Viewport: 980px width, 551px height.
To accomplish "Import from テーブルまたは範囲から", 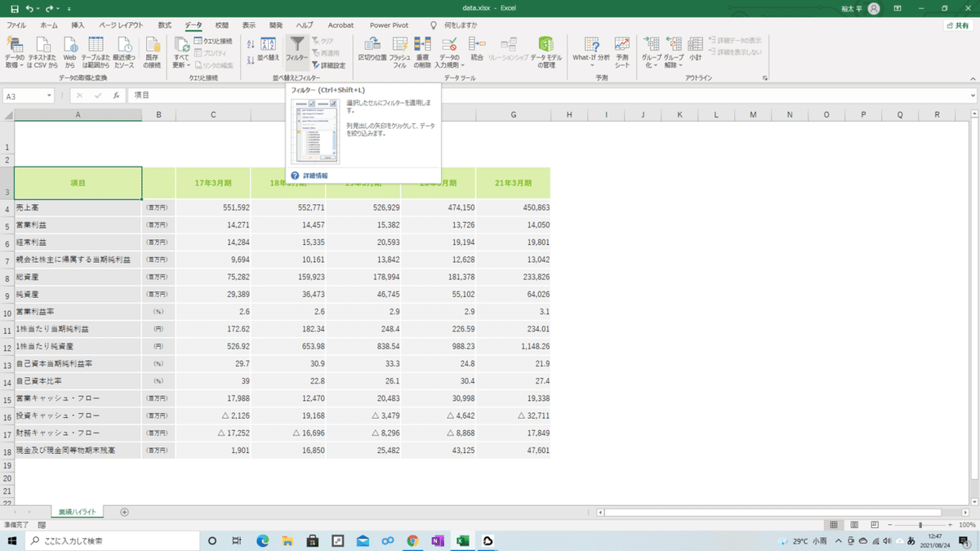I will pyautogui.click(x=96, y=52).
